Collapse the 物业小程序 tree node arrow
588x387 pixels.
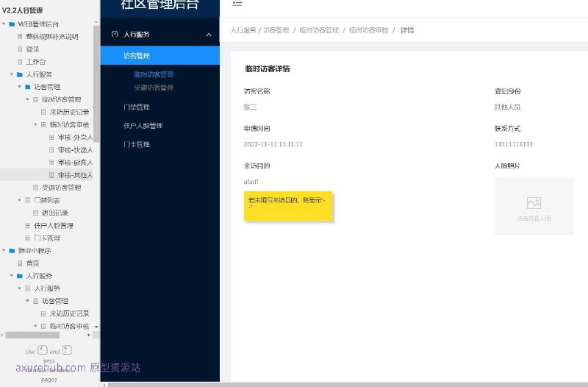[x=4, y=250]
